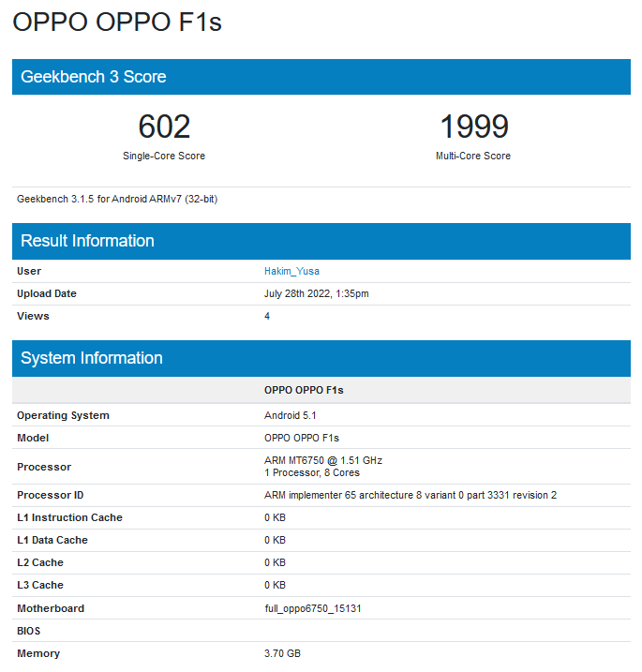Viewport: 642px width, 672px height.
Task: Select the OPPO OPPO F1s table column header
Action: (x=304, y=391)
